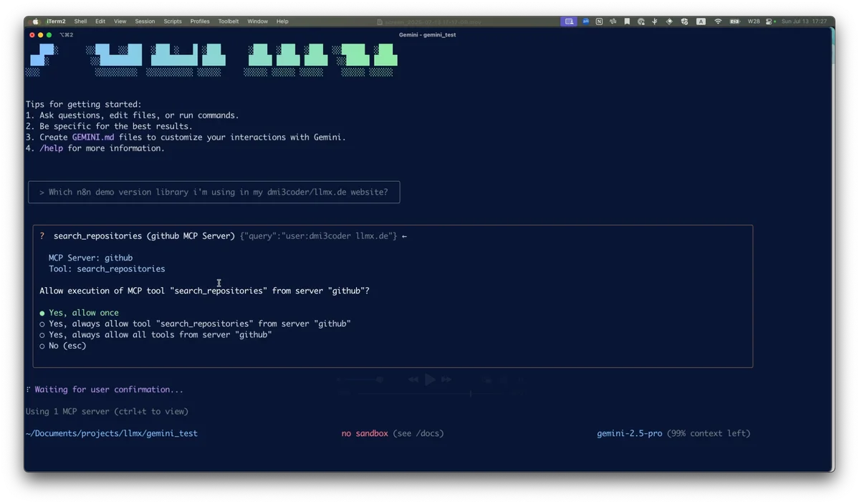Viewport: 859px width, 504px height.
Task: Click the search_repositories (github MCP Server) heading
Action: pos(144,236)
